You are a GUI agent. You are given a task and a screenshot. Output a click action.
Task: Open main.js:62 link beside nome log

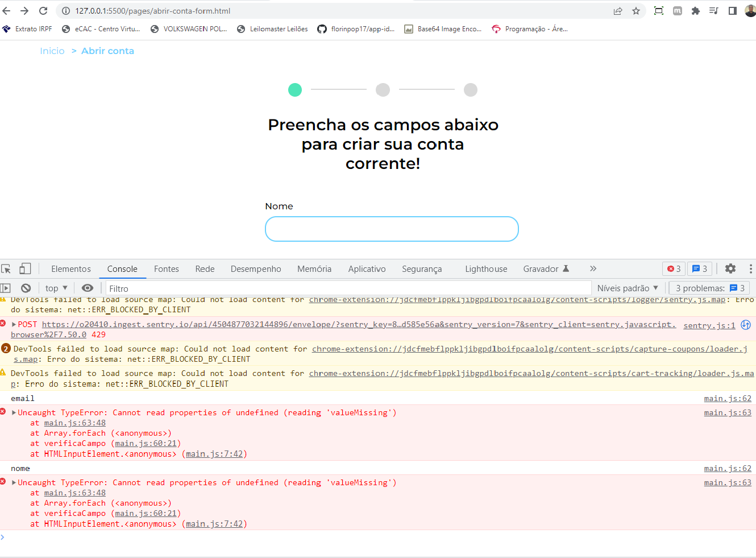728,469
